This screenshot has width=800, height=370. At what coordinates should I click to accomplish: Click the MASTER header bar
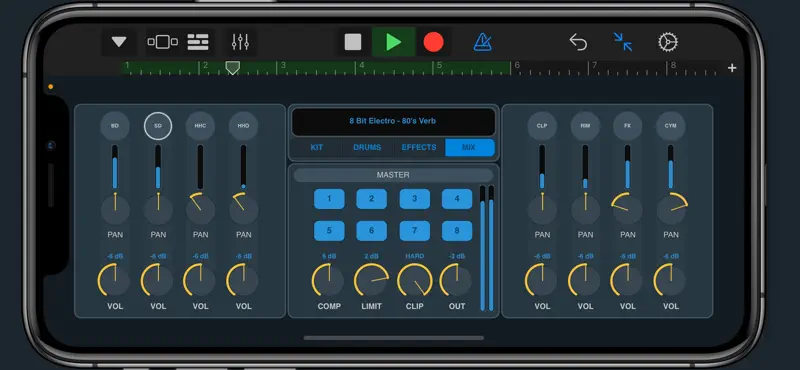pyautogui.click(x=393, y=175)
